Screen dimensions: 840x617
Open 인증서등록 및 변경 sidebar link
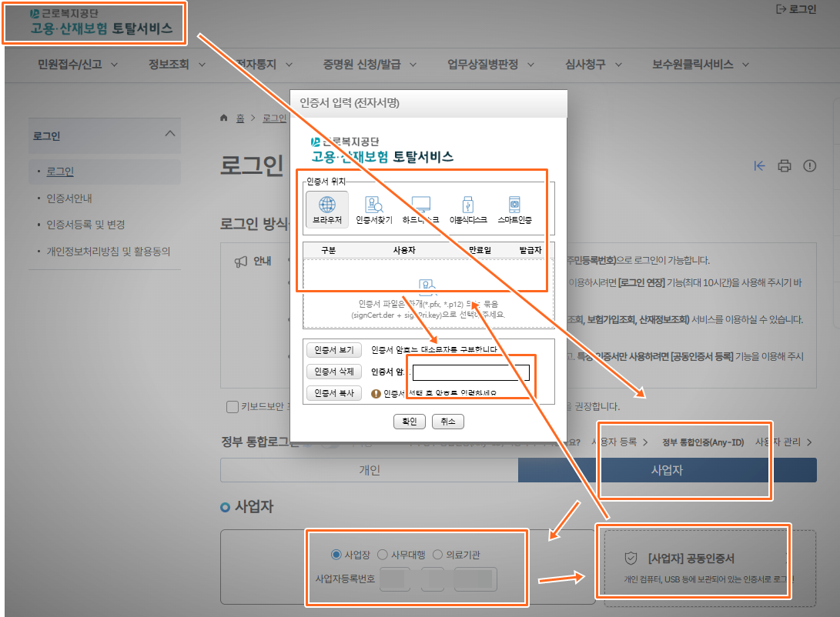tap(85, 224)
